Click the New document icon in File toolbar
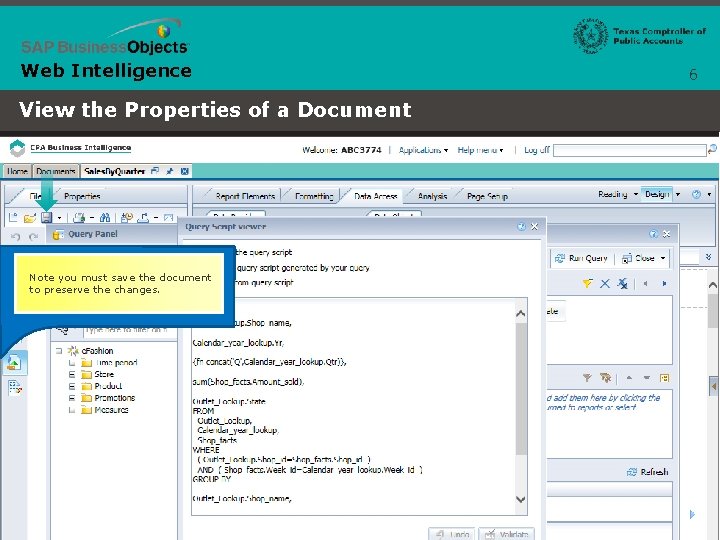Screen dimensions: 720x540 (x=13, y=217)
